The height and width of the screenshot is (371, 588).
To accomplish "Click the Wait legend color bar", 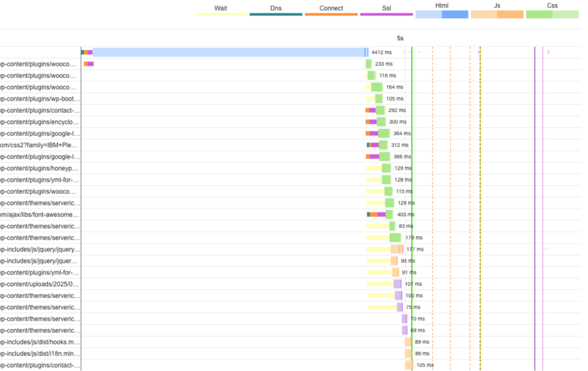I will [x=220, y=14].
